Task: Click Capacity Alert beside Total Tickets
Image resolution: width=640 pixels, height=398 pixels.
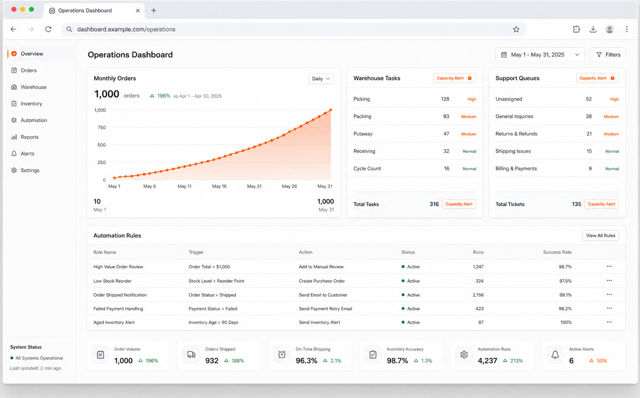Action: 602,204
